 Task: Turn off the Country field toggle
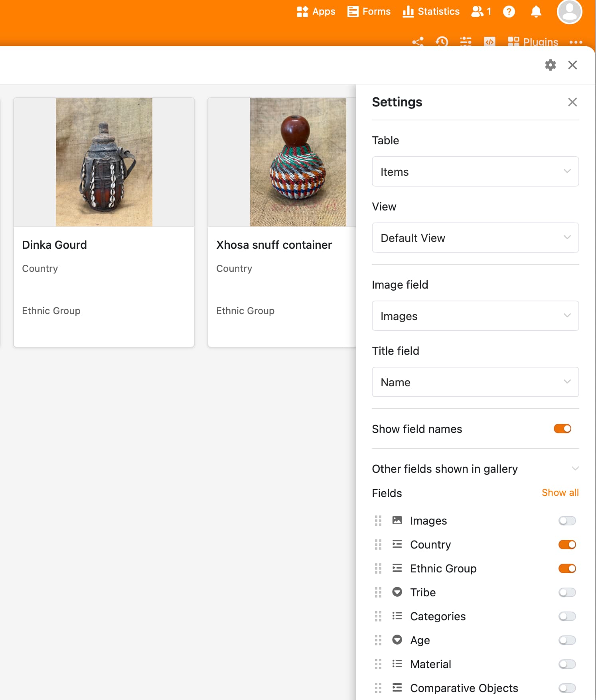coord(567,545)
